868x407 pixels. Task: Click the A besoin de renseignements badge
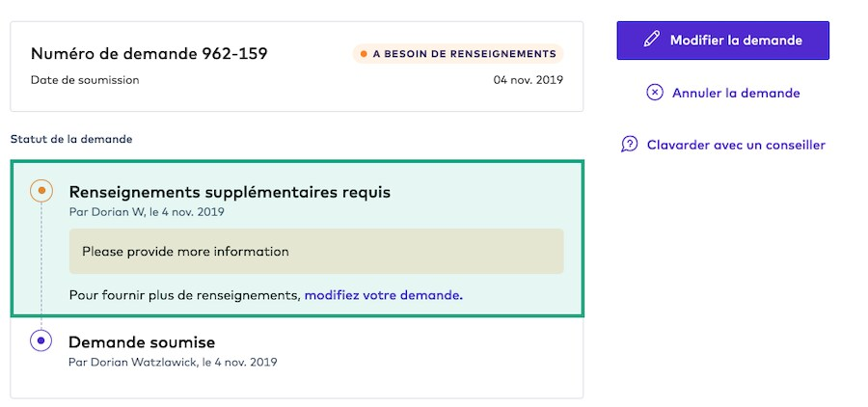458,54
